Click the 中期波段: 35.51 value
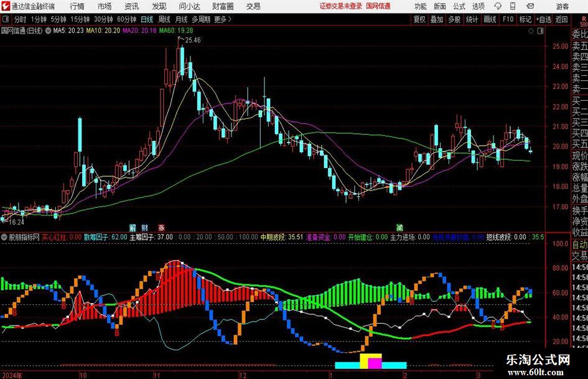Image resolution: width=588 pixels, height=379 pixels. [x=282, y=237]
